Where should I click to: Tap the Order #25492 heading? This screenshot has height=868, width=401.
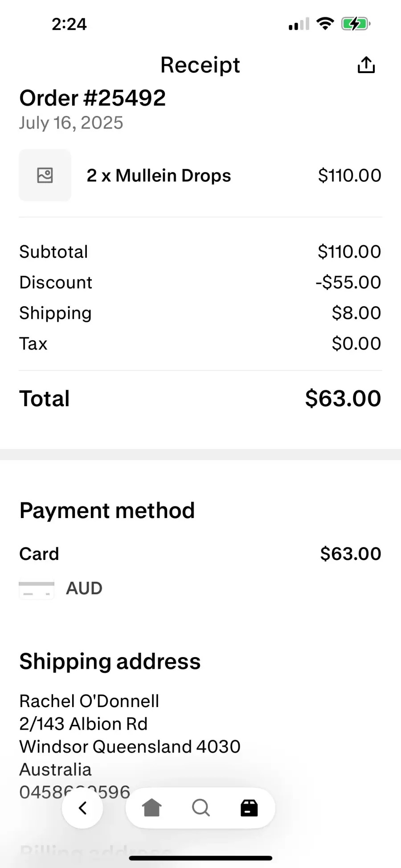93,98
